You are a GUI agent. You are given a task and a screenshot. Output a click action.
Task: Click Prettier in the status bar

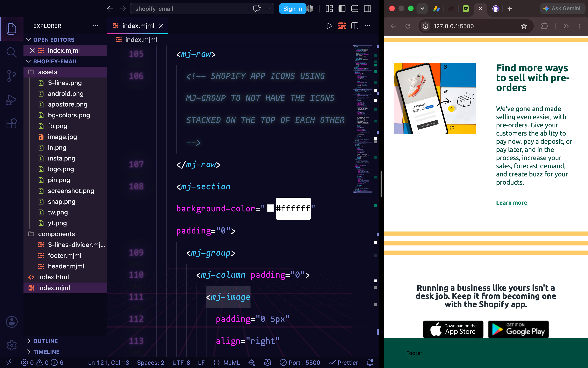tap(343, 362)
